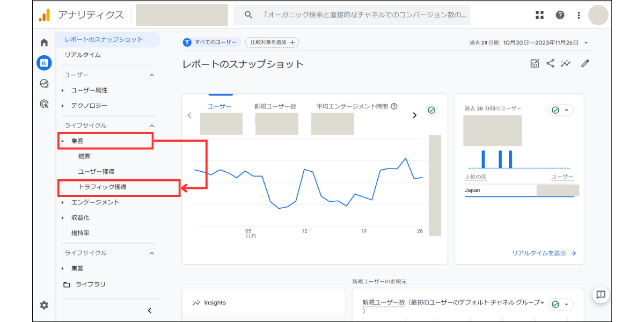Open 概要 under 集客

[84, 156]
